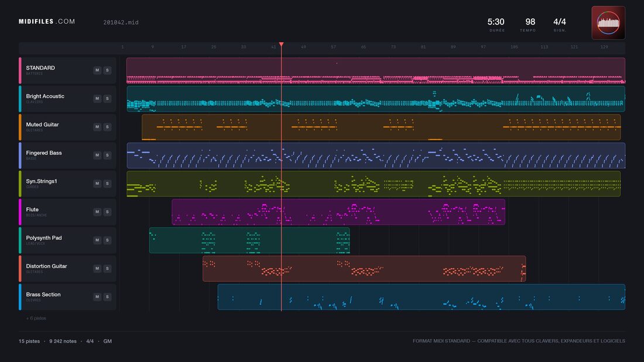This screenshot has height=362, width=644.
Task: Click the magenta Flute clip
Action: (x=338, y=212)
